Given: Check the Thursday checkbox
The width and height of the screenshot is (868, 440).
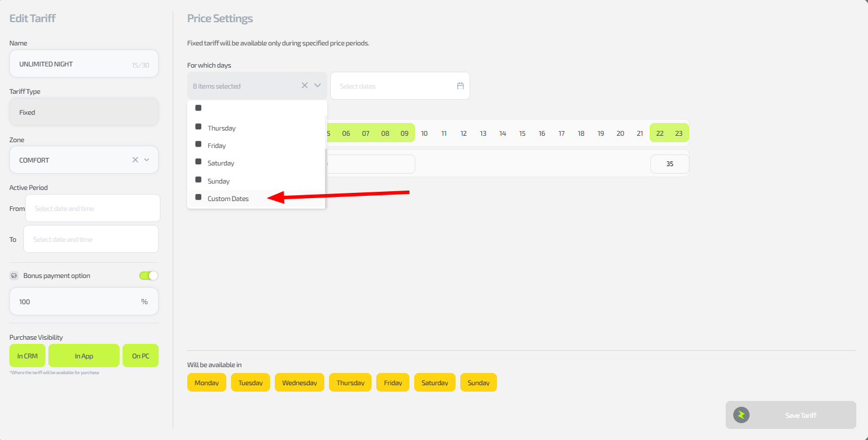Looking at the screenshot, I should coord(198,127).
